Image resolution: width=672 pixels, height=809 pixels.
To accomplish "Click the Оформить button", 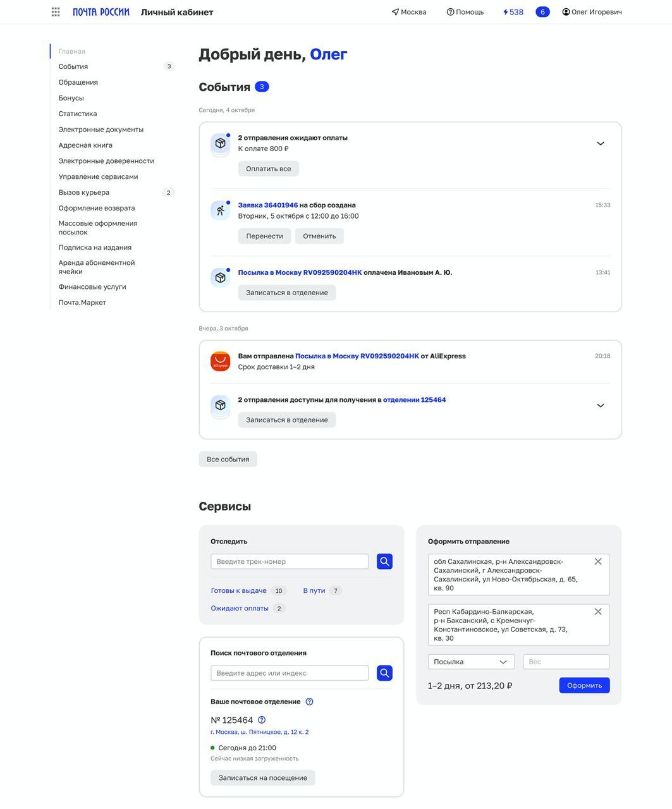I will 583,685.
